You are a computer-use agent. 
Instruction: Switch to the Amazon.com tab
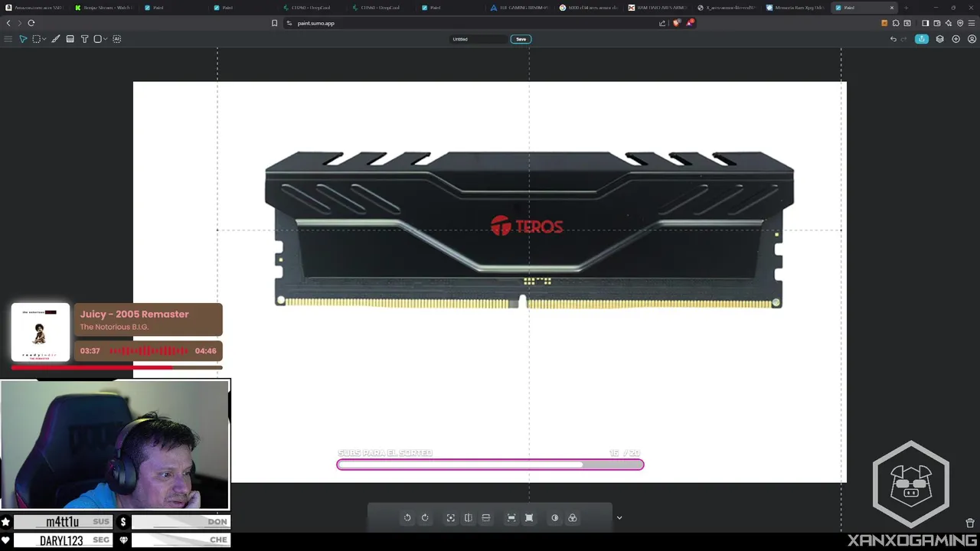point(34,8)
